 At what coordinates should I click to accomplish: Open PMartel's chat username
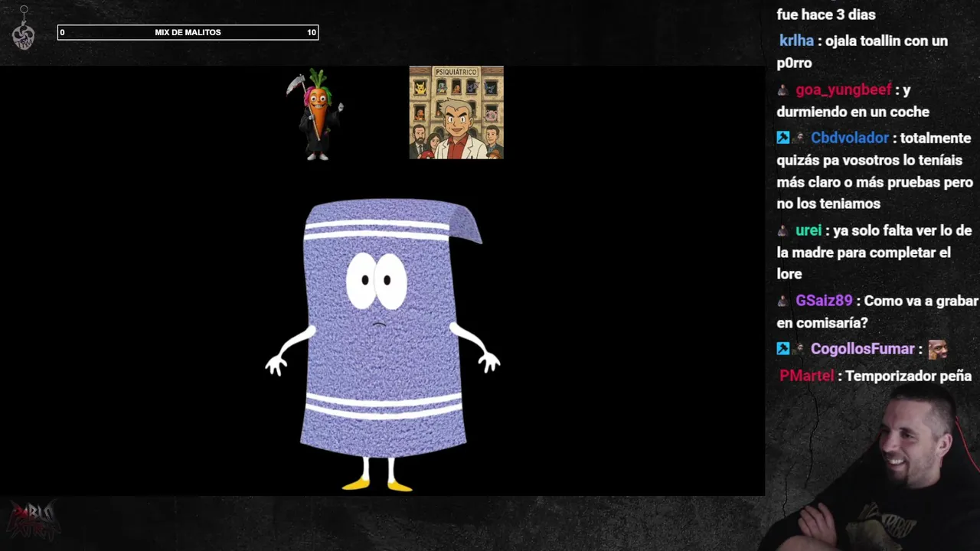pyautogui.click(x=806, y=376)
